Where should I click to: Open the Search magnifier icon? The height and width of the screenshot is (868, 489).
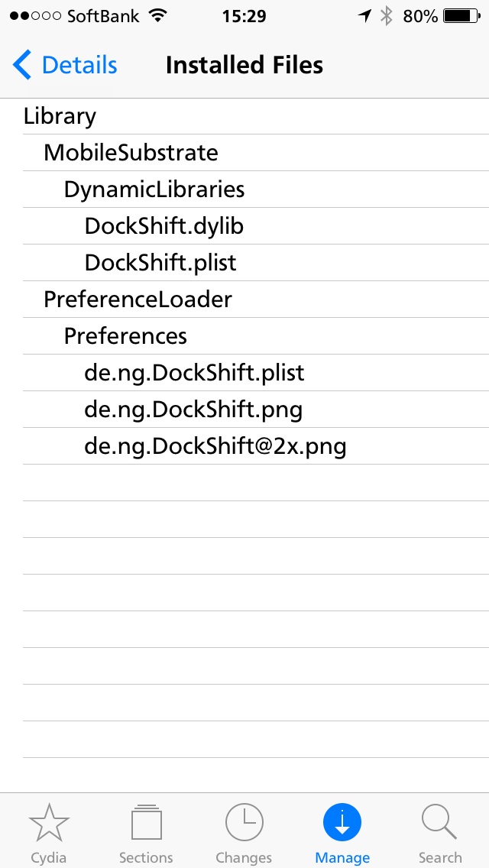coord(439,823)
